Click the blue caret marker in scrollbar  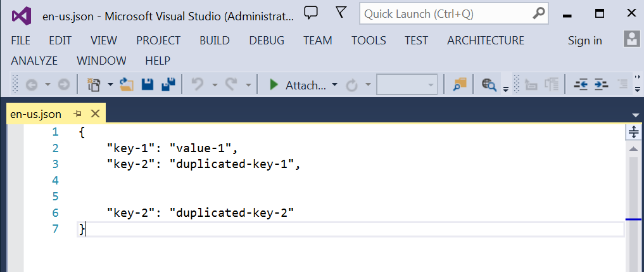click(x=634, y=220)
